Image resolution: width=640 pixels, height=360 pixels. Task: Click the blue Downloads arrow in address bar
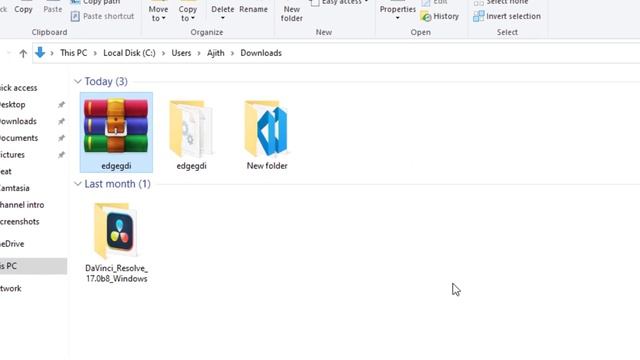coord(40,53)
